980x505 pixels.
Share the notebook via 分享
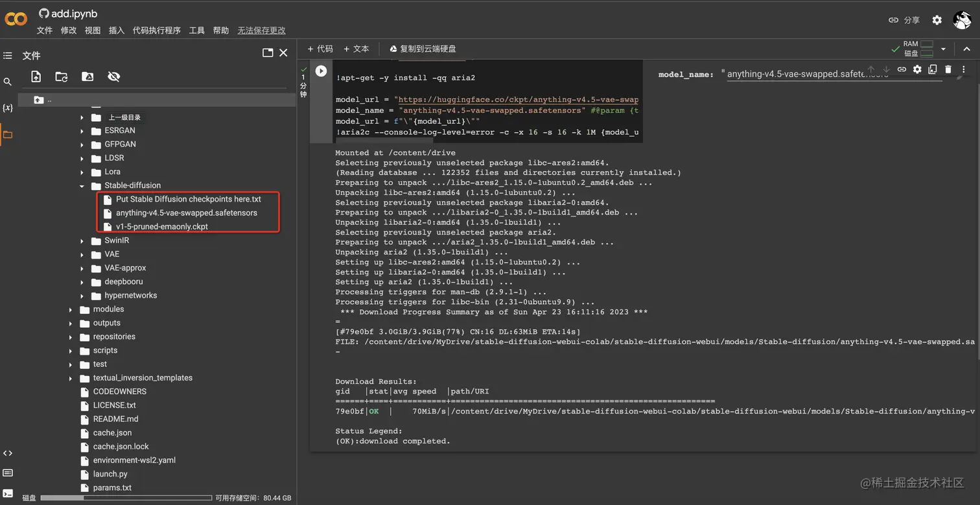[904, 20]
